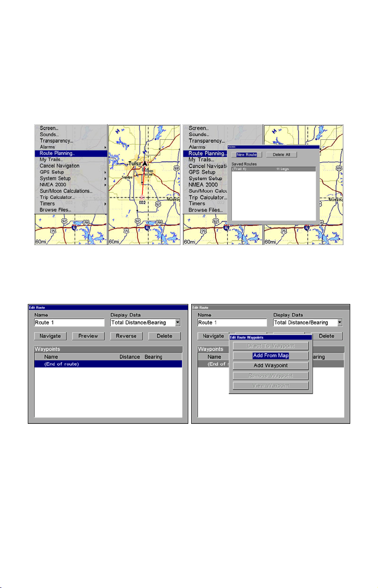Select Sun/Moon Calculations... from the menu
This screenshot has height=588, width=378.
click(x=66, y=191)
